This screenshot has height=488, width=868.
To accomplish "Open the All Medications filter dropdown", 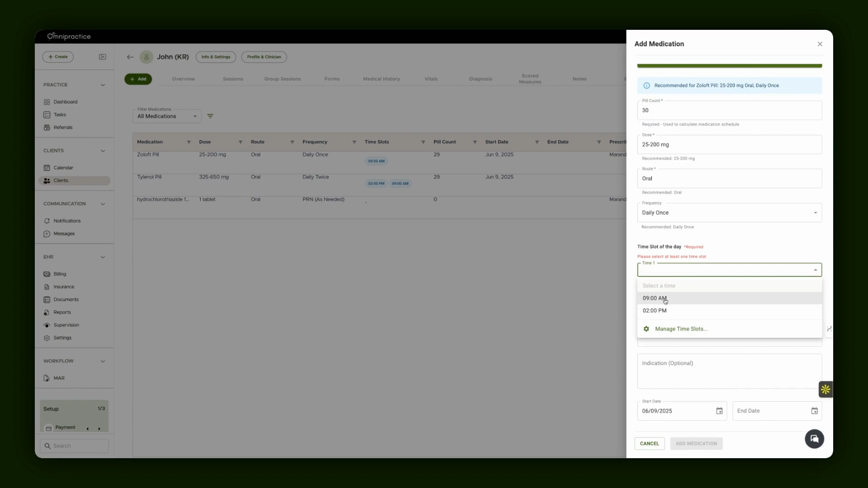I will [167, 116].
